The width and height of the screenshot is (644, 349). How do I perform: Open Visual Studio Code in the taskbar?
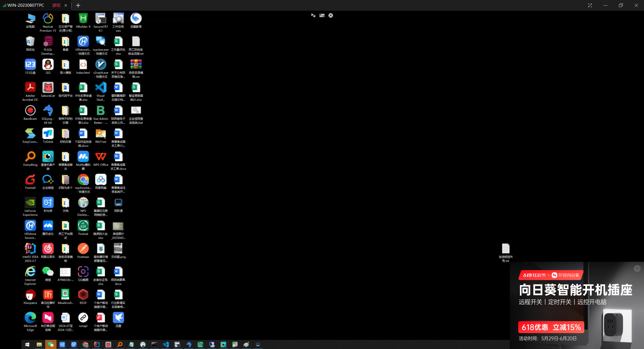tap(166, 345)
